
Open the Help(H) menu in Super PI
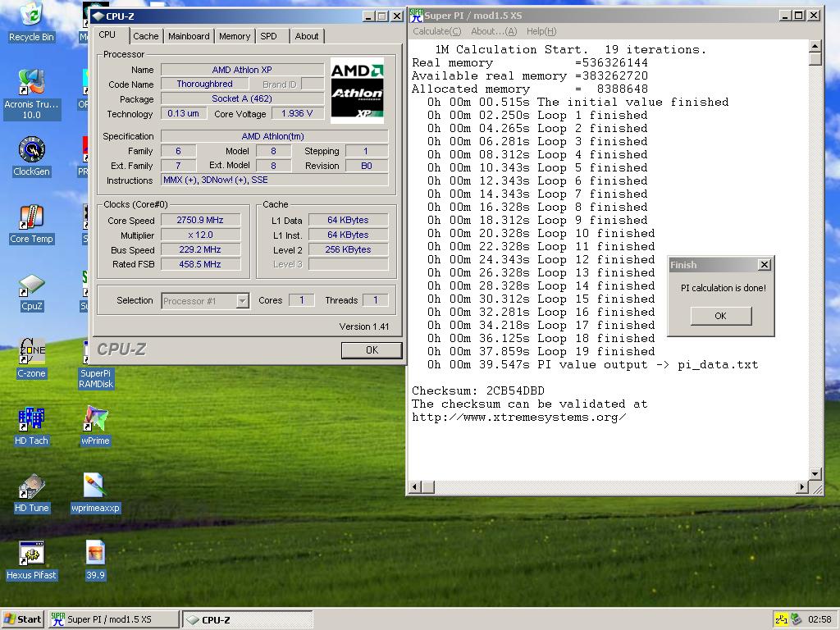click(x=541, y=31)
